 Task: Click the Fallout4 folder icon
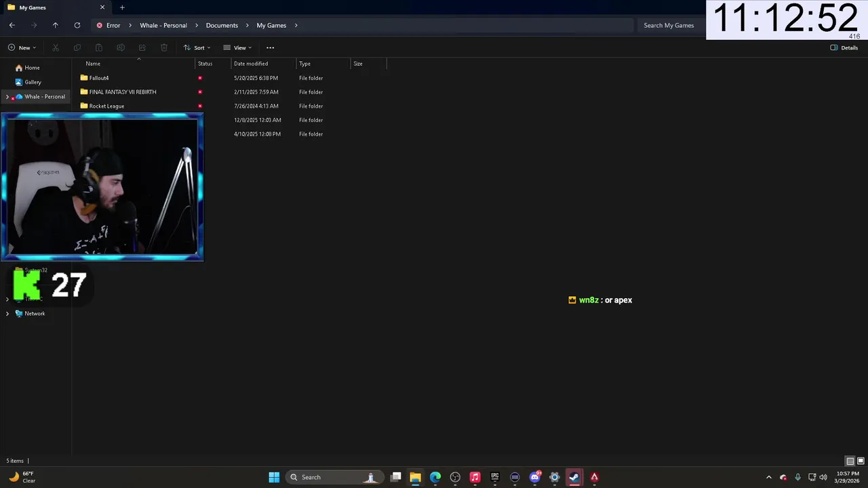coord(84,78)
